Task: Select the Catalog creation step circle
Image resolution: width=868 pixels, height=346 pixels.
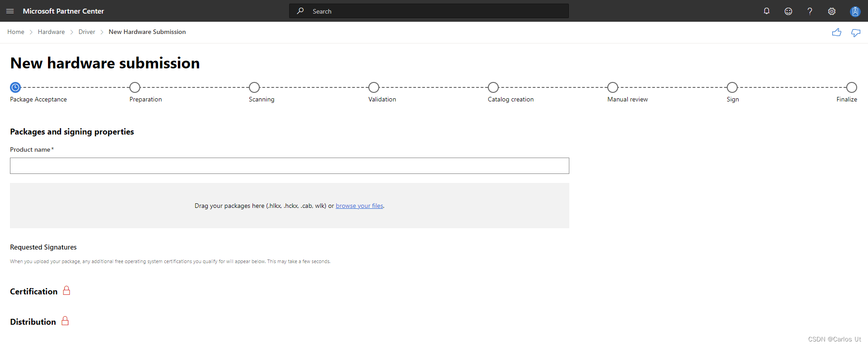Action: point(493,87)
